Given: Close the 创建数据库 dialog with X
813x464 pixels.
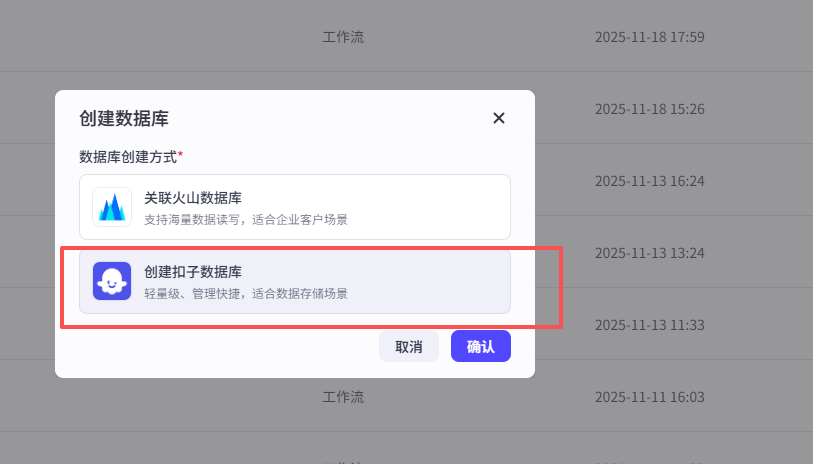Looking at the screenshot, I should tap(499, 118).
